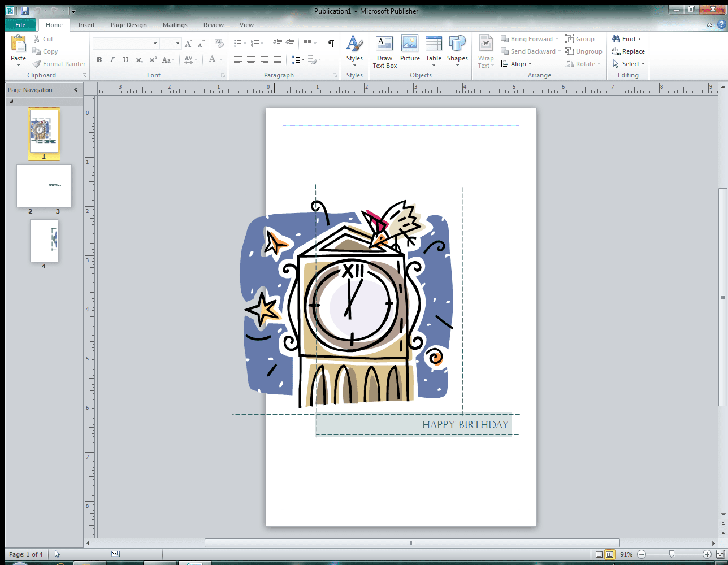The height and width of the screenshot is (565, 728).
Task: Center-align the paragraph text
Action: (x=251, y=60)
